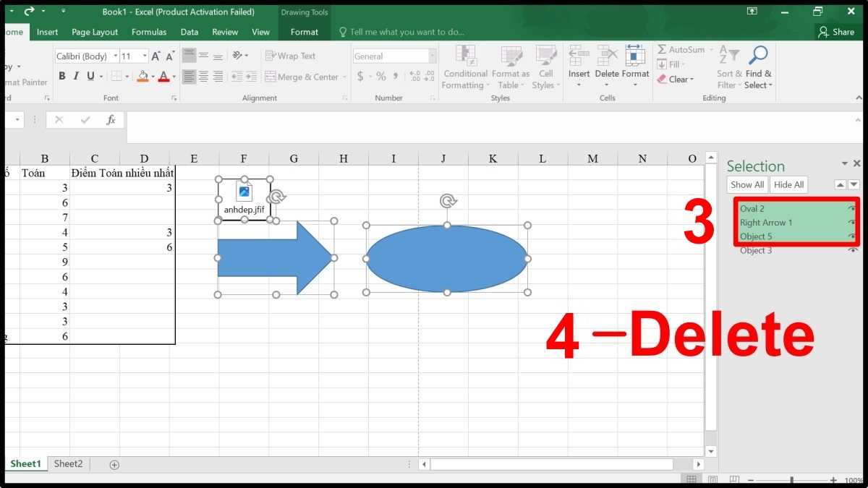
Task: Select Bottom Align icon
Action: tap(218, 56)
